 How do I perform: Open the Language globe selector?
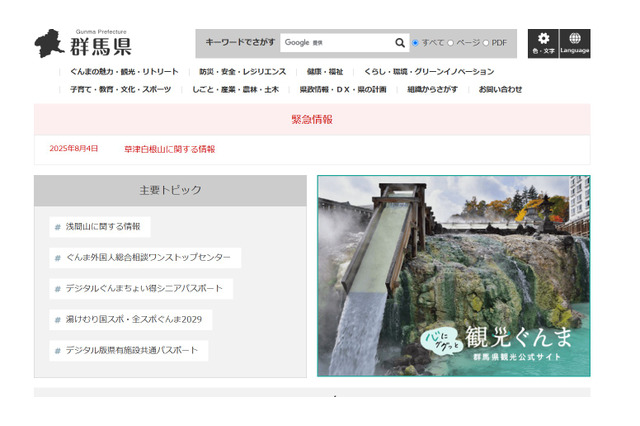pyautogui.click(x=575, y=43)
